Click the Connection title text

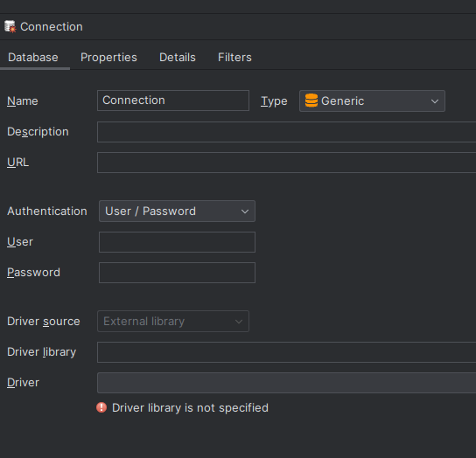point(52,27)
